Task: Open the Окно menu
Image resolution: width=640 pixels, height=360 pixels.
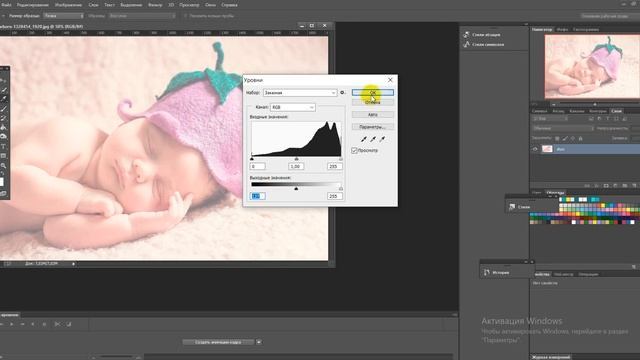Action: [x=210, y=5]
